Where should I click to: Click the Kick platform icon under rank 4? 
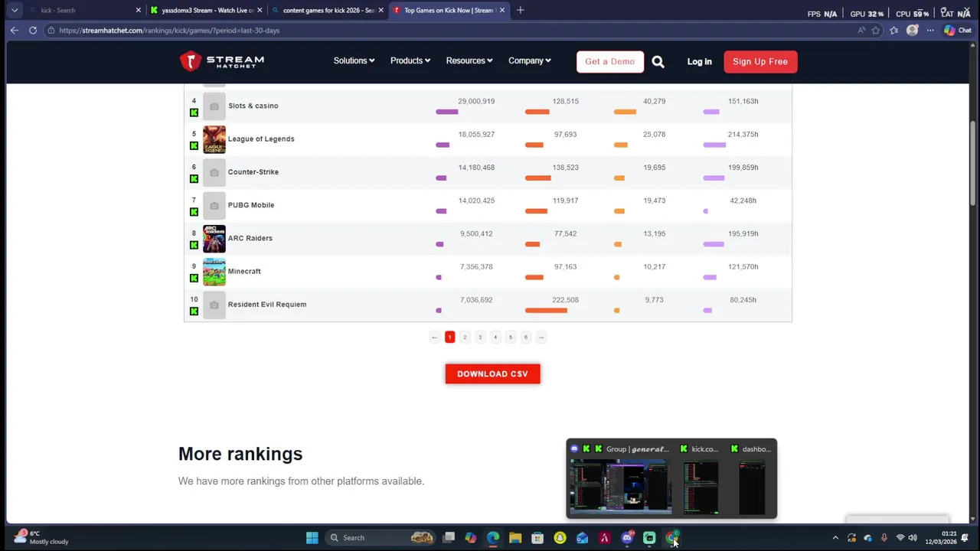pos(194,112)
